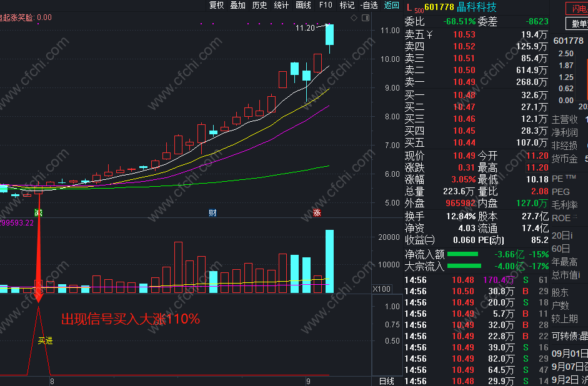Select the 买一 10.48 bid row
The height and width of the screenshot is (386, 588).
pyautogui.click(x=476, y=95)
